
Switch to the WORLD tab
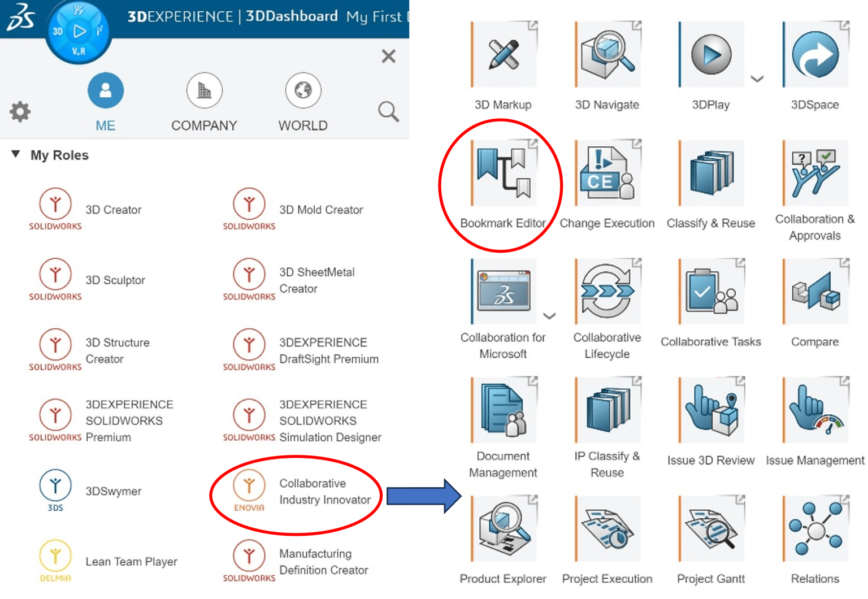(303, 102)
